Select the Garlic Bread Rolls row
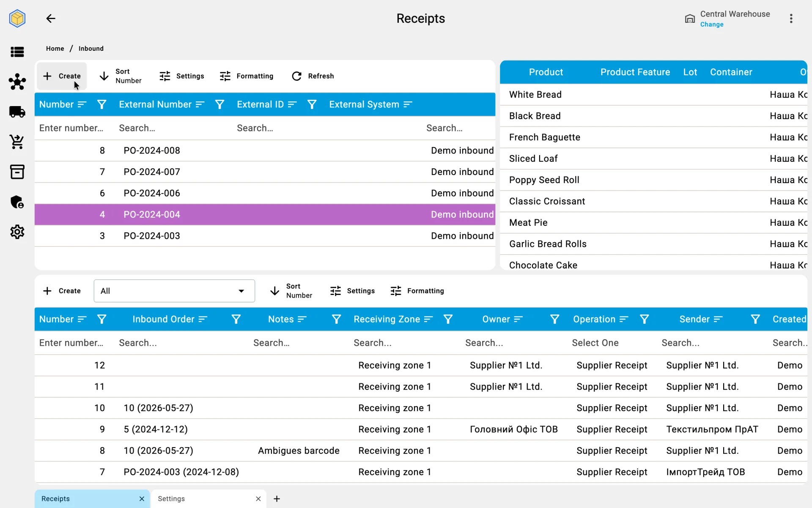The width and height of the screenshot is (812, 508). (x=653, y=244)
